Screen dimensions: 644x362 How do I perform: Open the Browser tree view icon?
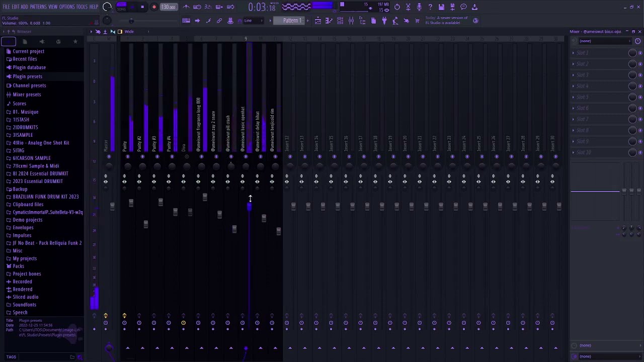pyautogui.click(x=362, y=21)
